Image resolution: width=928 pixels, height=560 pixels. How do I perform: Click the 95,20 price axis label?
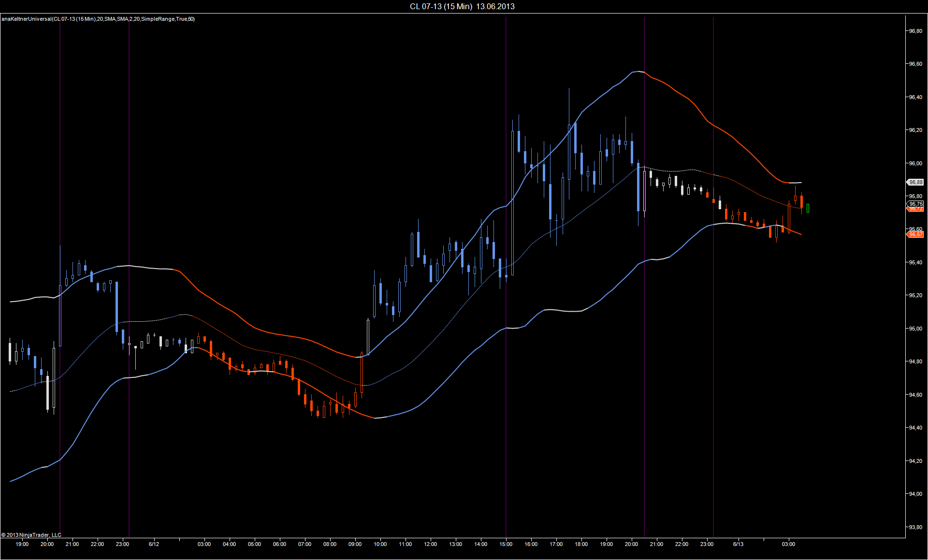tap(915, 295)
